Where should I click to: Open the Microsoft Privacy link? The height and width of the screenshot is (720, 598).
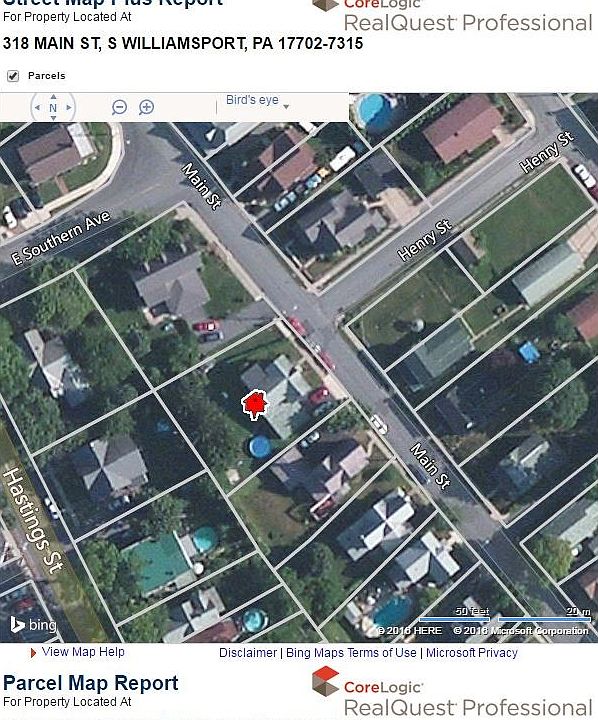[472, 652]
